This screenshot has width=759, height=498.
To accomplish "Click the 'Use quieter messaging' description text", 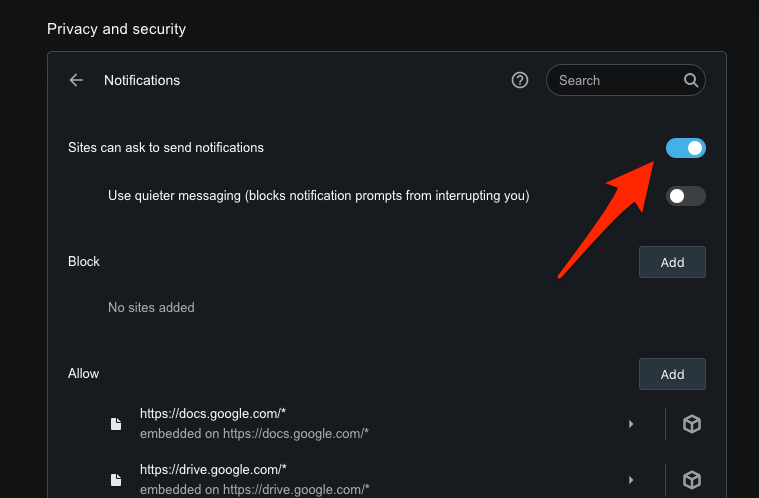I will click(x=318, y=196).
